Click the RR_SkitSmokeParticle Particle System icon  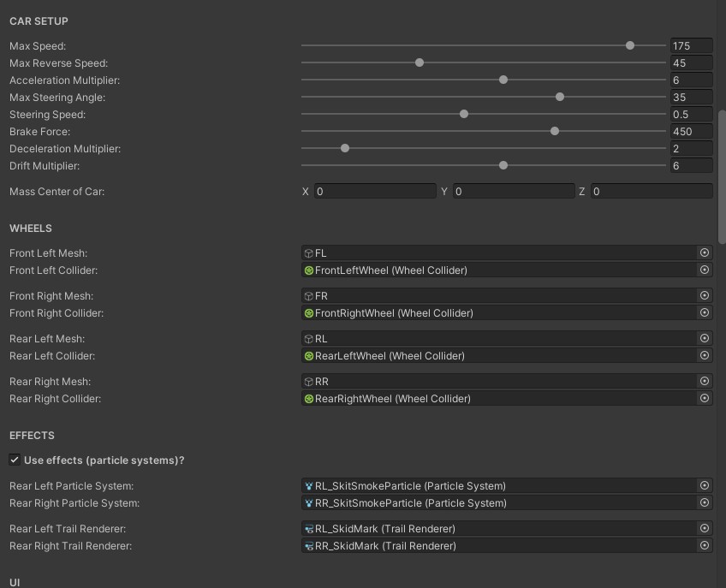pos(309,503)
